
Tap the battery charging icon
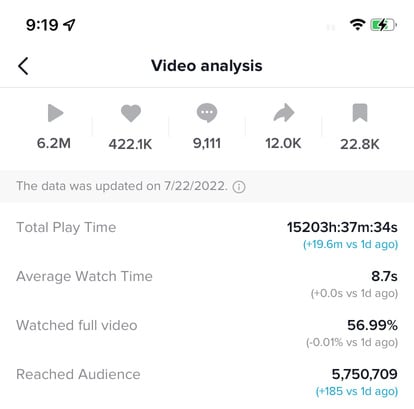(383, 25)
